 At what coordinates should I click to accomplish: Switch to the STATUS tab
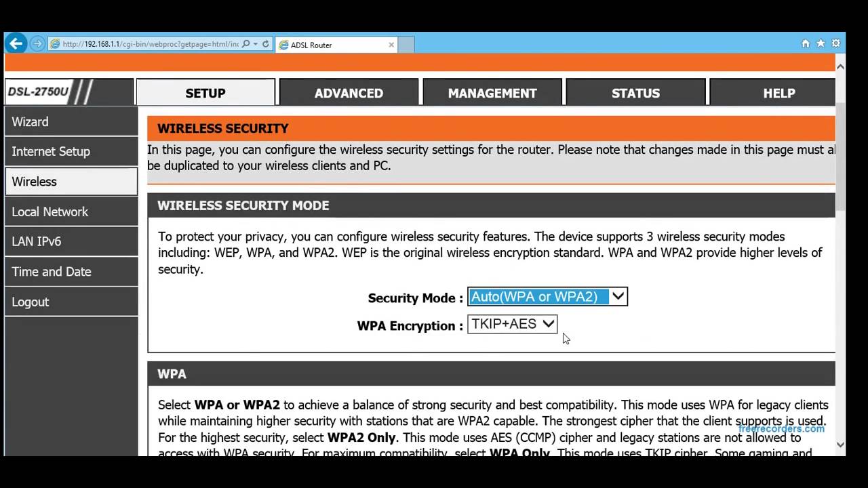click(635, 93)
